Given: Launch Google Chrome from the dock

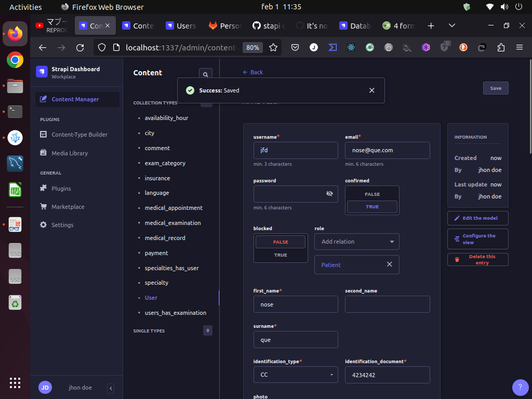Looking at the screenshot, I should 15,60.
